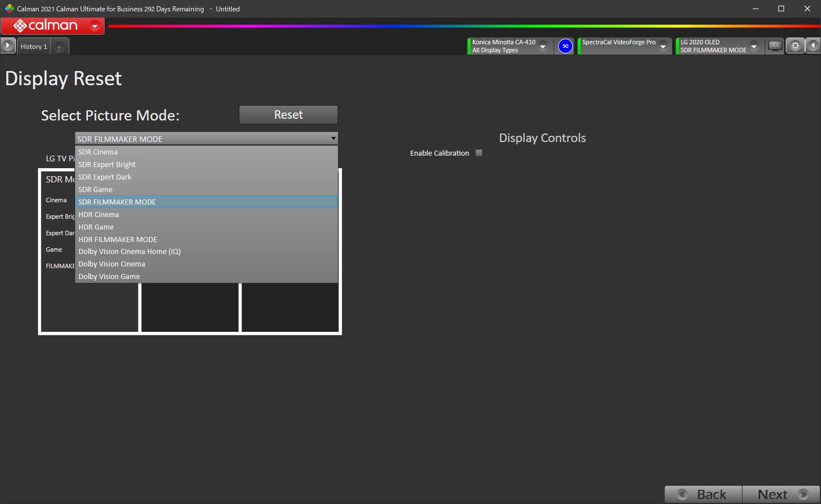Click the right panel collapse arrow
This screenshot has width=821, height=504.
click(x=813, y=46)
